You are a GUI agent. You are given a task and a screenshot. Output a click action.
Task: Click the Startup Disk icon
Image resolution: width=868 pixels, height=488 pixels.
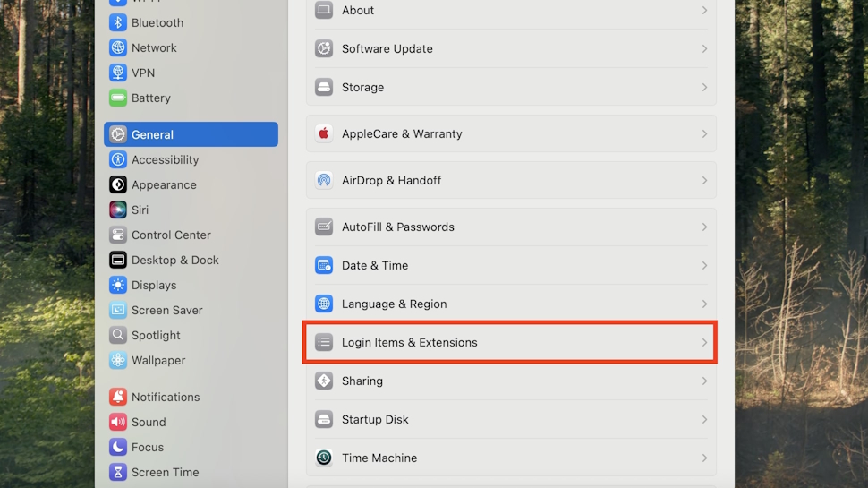[324, 419]
